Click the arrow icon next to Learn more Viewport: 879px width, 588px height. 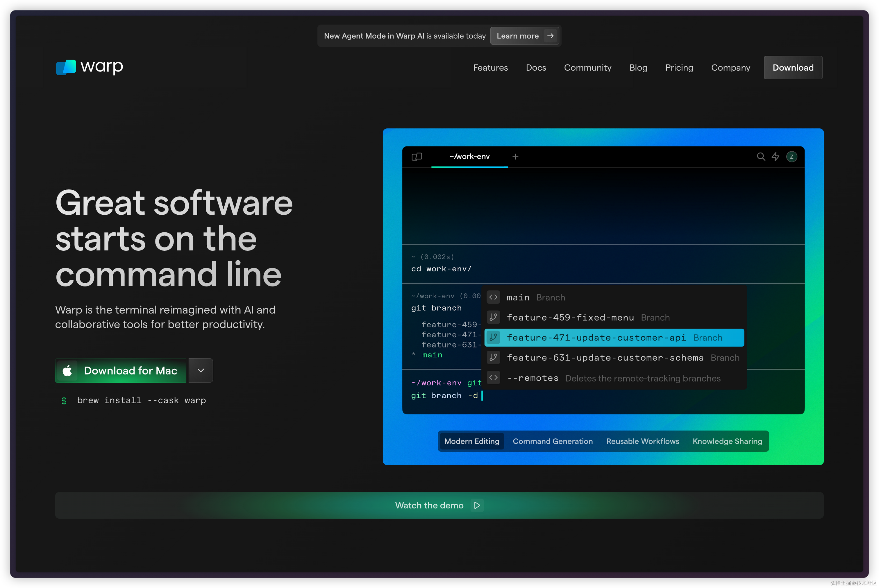[x=550, y=36]
